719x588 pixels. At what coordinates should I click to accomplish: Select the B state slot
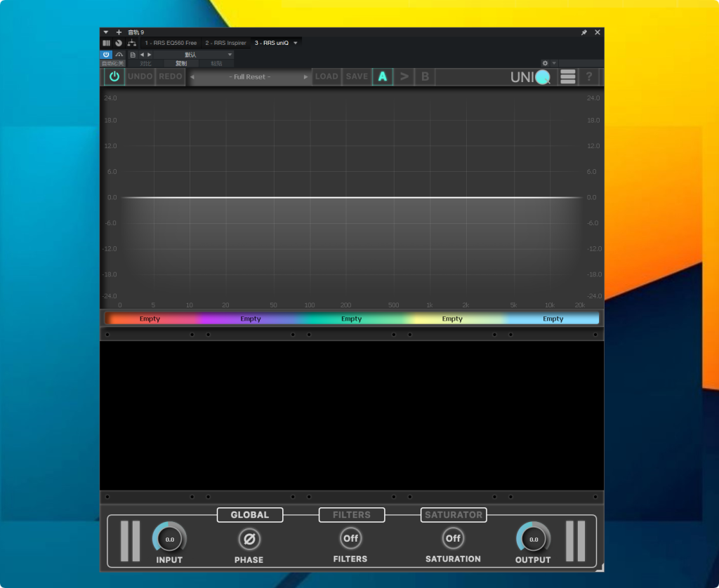[x=425, y=76]
